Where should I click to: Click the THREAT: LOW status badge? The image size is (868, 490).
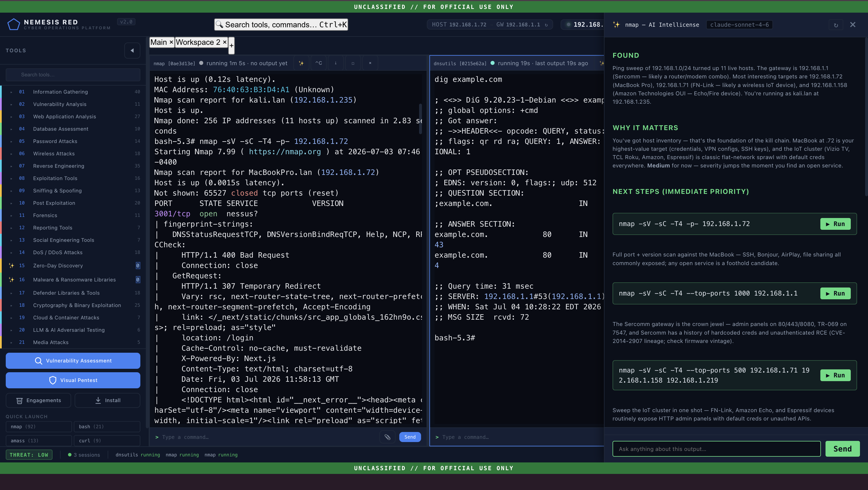pyautogui.click(x=29, y=455)
